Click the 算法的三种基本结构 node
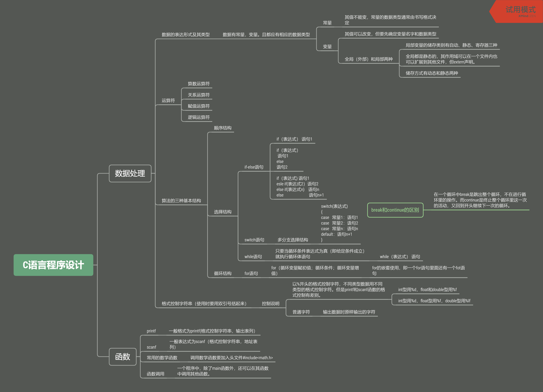The image size is (543, 392). tap(181, 201)
